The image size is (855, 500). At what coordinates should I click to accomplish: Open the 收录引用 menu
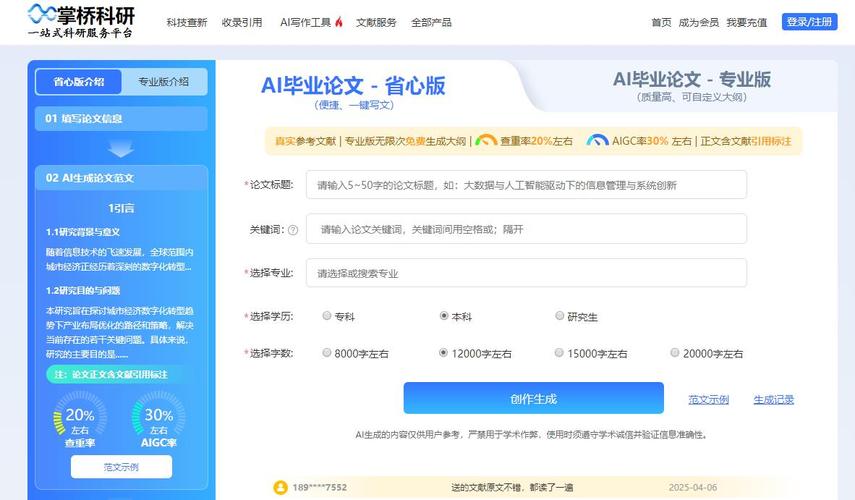point(242,22)
